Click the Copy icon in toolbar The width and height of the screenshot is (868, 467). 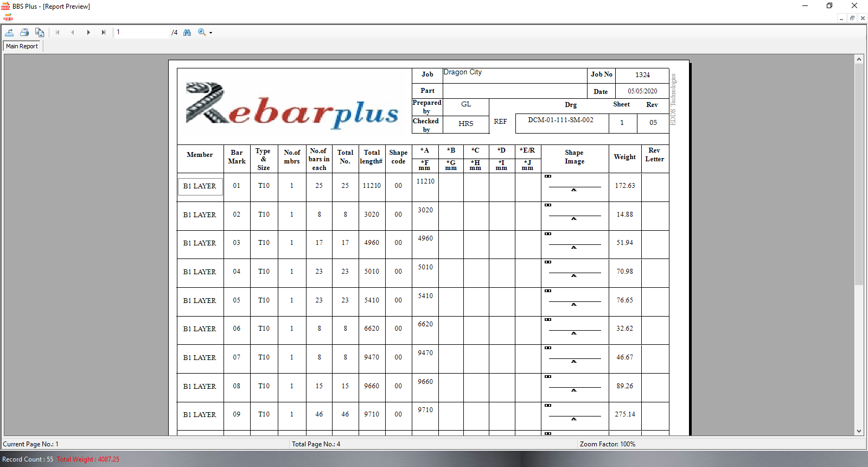[x=40, y=33]
